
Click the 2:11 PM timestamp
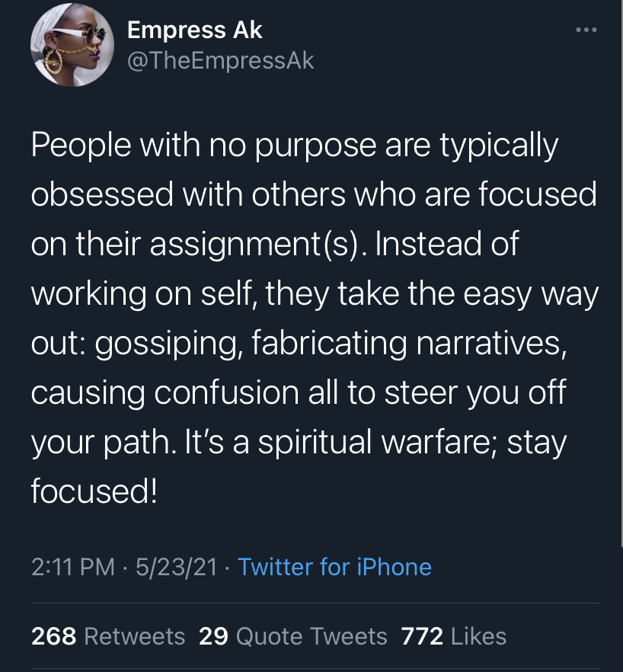[x=73, y=567]
